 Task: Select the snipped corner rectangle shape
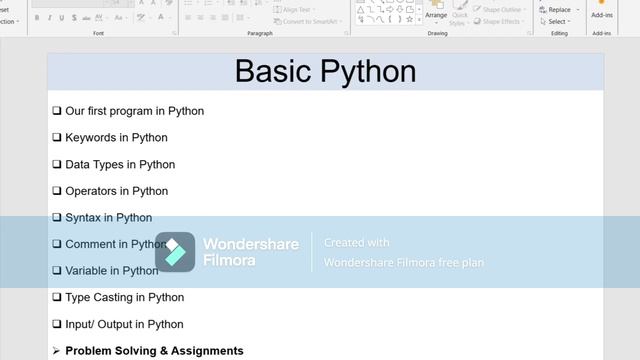click(410, 9)
